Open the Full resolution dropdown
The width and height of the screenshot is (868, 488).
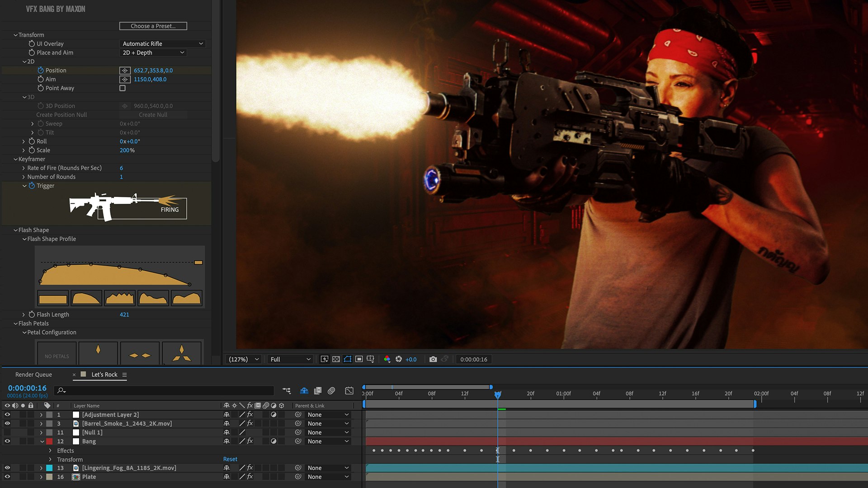click(x=290, y=359)
